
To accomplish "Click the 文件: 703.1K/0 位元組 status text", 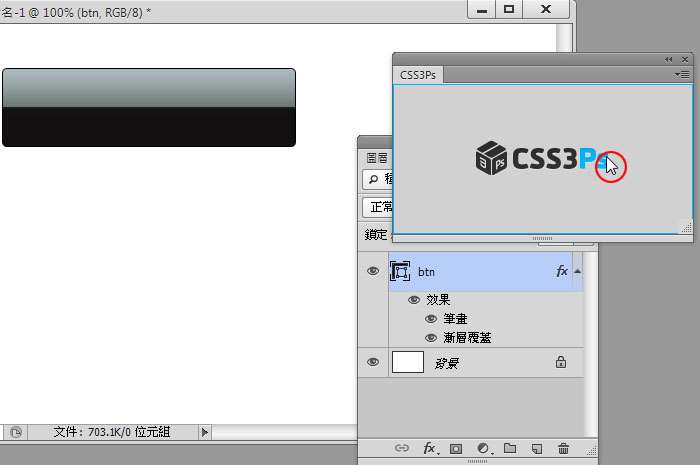I will click(x=112, y=432).
